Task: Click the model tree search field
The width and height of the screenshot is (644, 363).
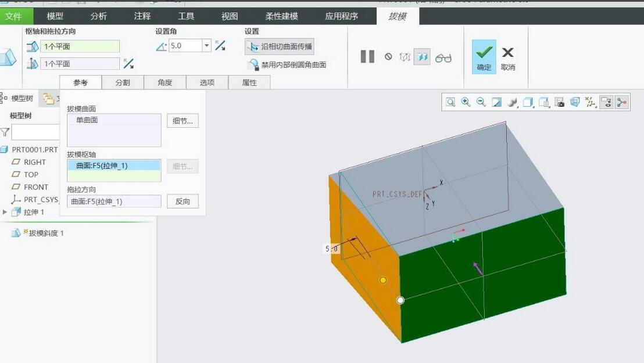Action: 35,132
